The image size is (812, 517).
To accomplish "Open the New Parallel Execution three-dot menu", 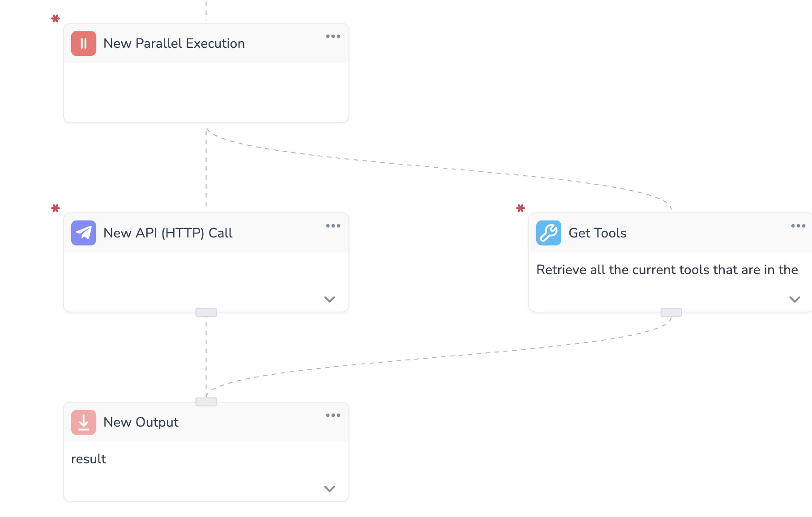I will pos(333,37).
